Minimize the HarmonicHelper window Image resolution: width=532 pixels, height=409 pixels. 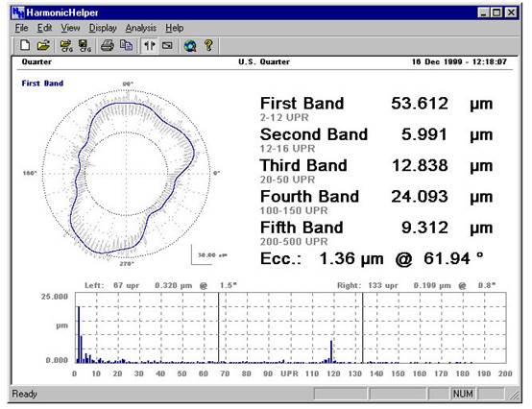(483, 12)
